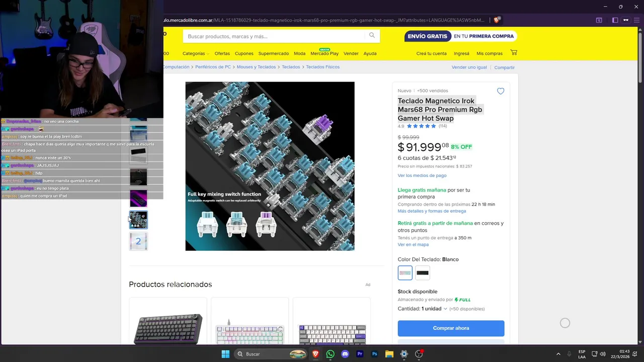The height and width of the screenshot is (362, 644).
Task: Open Discord from taskbar
Action: (x=345, y=354)
